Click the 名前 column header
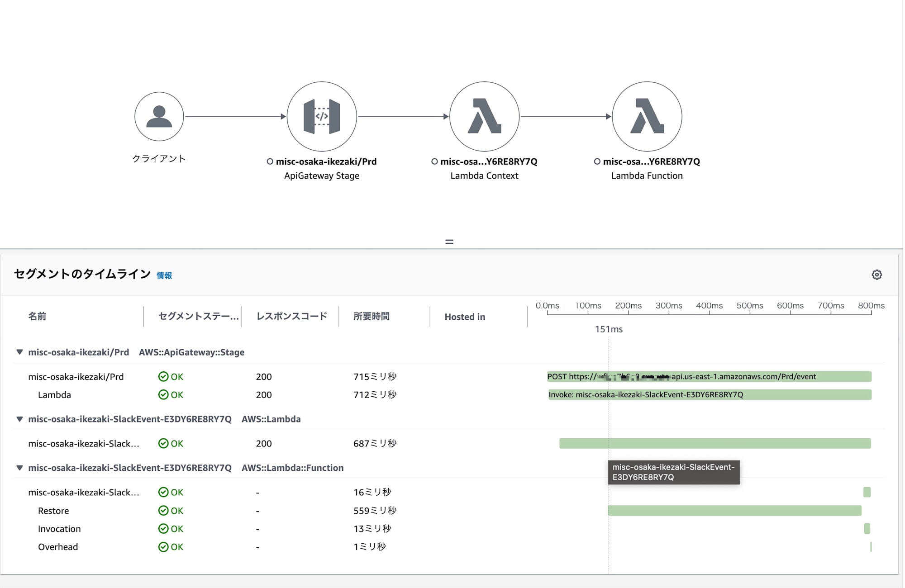The width and height of the screenshot is (905, 588). pos(37,316)
